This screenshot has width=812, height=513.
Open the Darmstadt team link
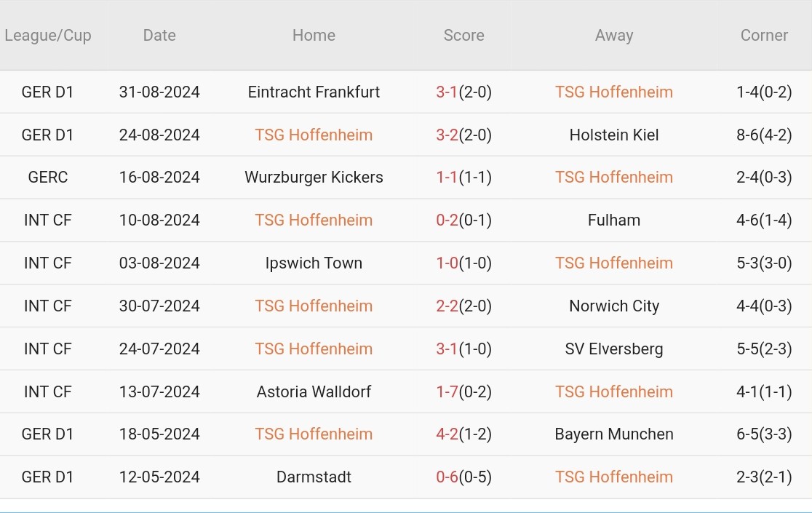coord(314,477)
